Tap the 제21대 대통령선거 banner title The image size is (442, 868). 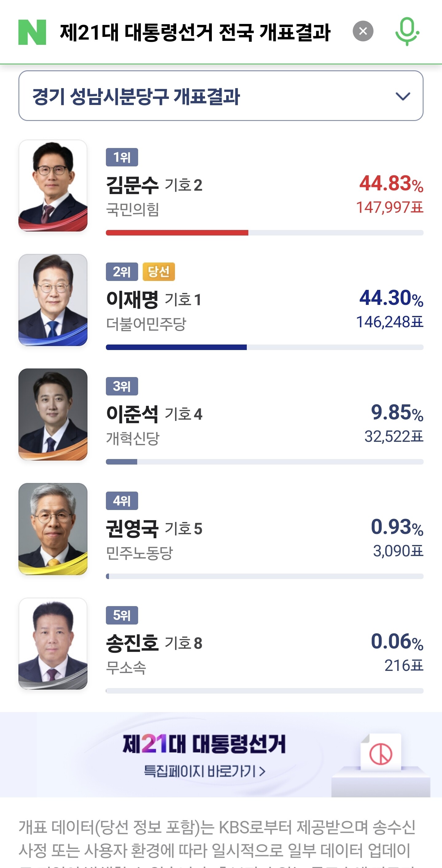tap(204, 744)
